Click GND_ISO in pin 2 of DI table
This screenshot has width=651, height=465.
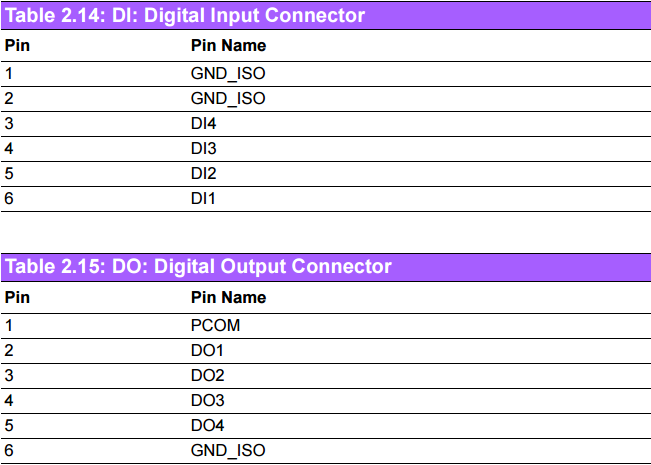(228, 99)
